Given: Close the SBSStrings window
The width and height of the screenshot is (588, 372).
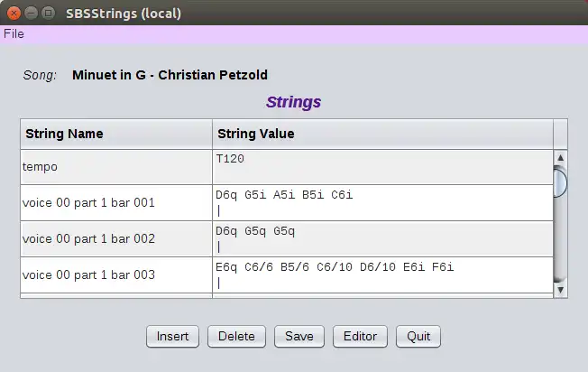Looking at the screenshot, I should click(14, 14).
